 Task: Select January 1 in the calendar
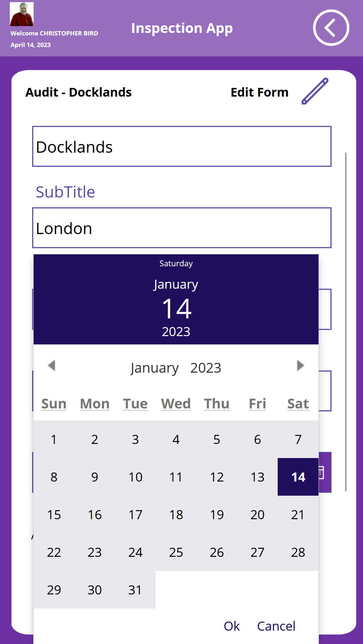coord(54,440)
